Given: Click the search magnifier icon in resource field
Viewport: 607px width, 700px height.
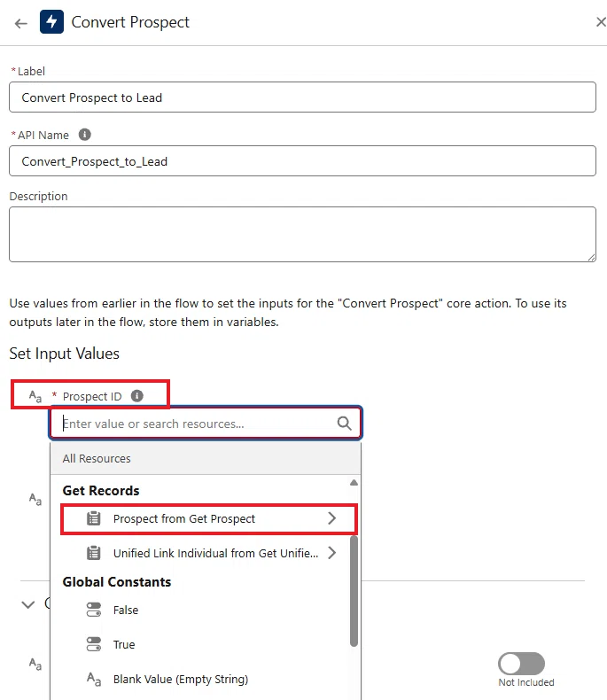Looking at the screenshot, I should [344, 424].
